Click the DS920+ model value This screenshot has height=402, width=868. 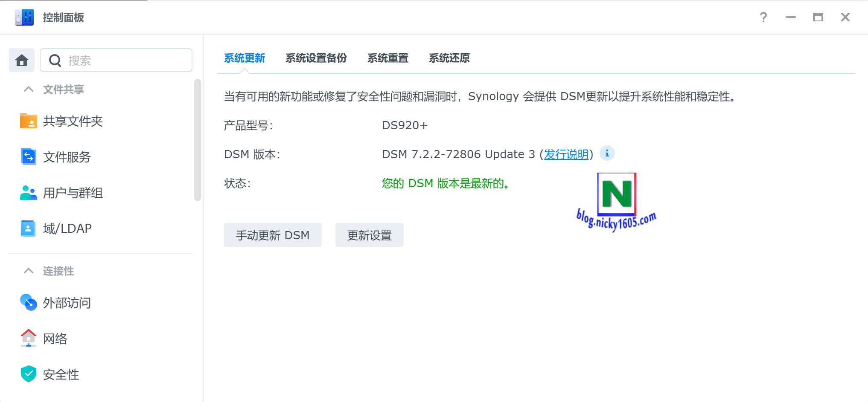tap(405, 125)
